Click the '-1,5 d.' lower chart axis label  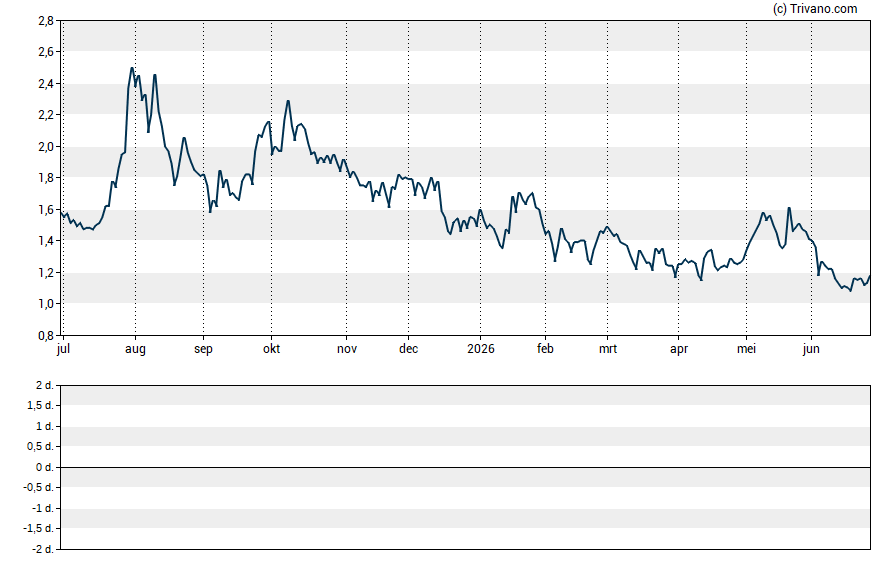[38, 529]
